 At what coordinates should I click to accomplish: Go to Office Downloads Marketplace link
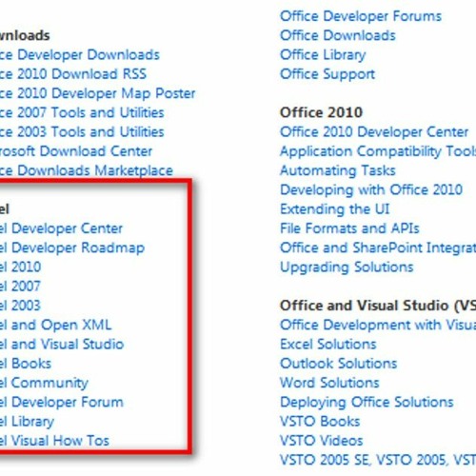pyautogui.click(x=86, y=170)
